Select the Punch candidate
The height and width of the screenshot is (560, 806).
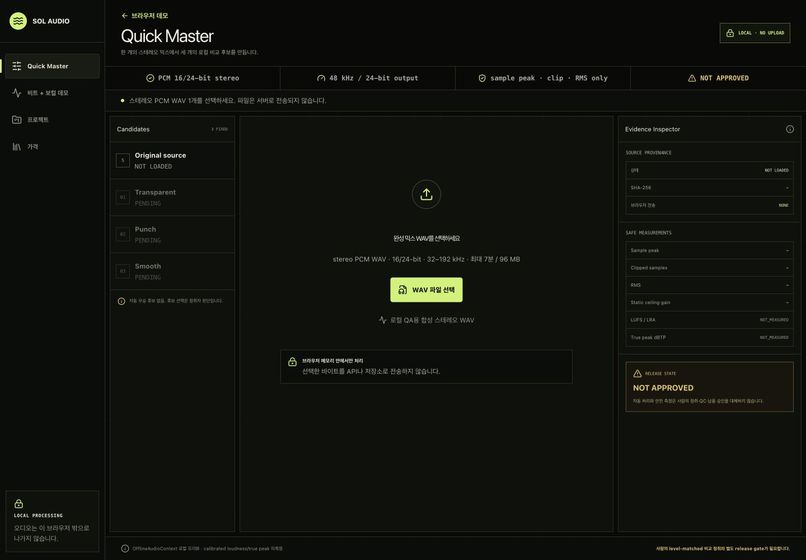(172, 234)
